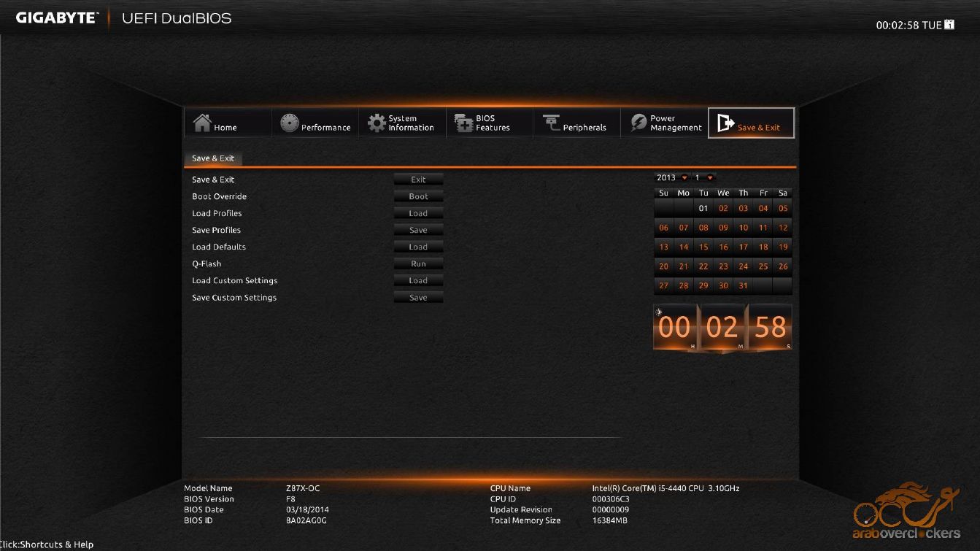980x551 pixels.
Task: Click Save next to Save Custom Settings
Action: [418, 298]
